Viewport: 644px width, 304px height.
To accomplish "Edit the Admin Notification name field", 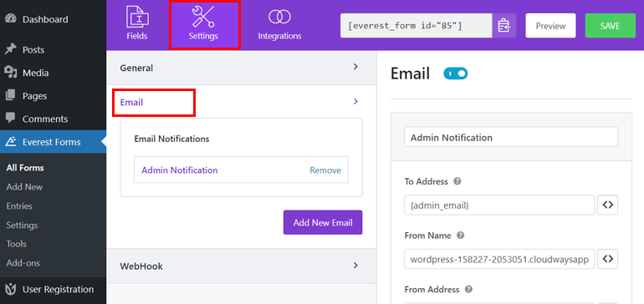I will click(x=511, y=137).
